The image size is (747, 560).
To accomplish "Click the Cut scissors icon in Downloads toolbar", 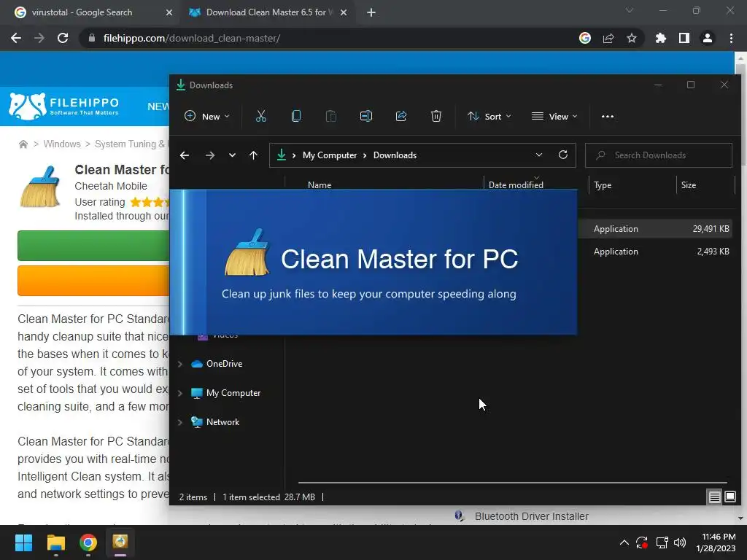I will tap(261, 116).
